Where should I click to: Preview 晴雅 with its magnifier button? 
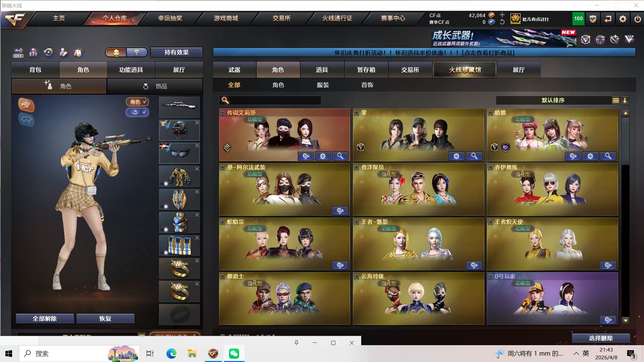click(x=608, y=156)
